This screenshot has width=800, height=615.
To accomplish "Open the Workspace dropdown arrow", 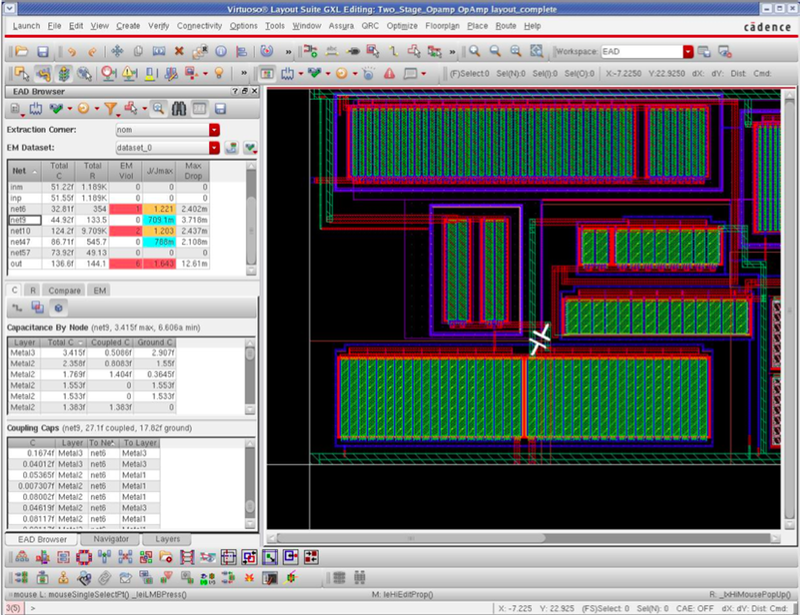I will [688, 52].
